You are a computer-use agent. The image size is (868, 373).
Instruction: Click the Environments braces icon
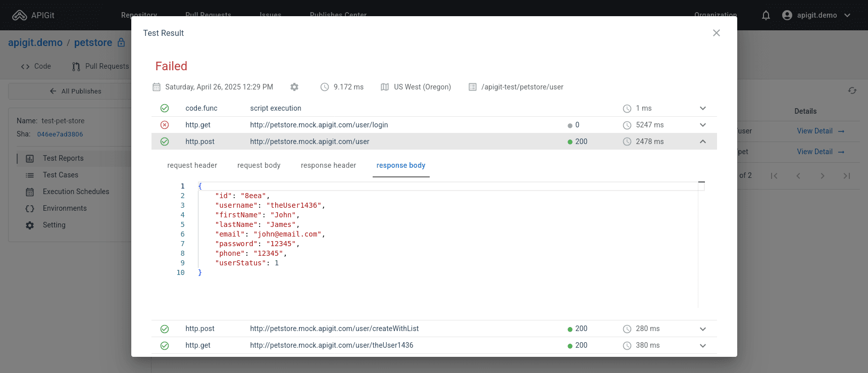tap(30, 209)
